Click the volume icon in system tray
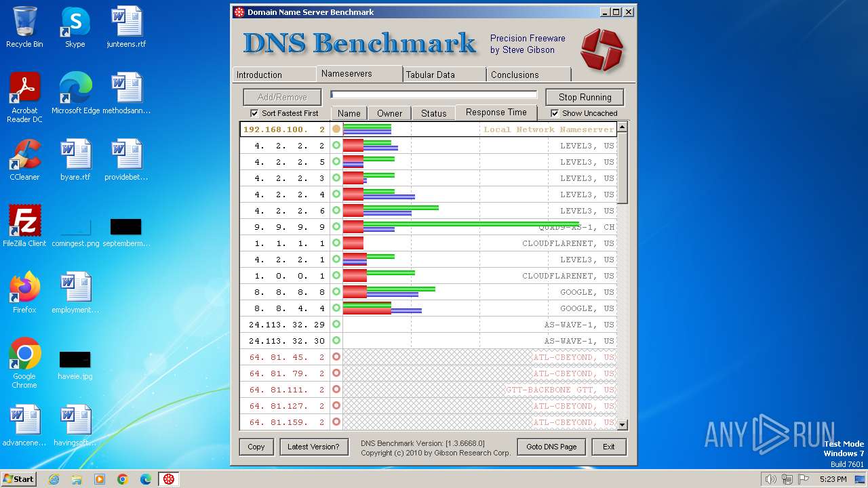 pyautogui.click(x=770, y=479)
